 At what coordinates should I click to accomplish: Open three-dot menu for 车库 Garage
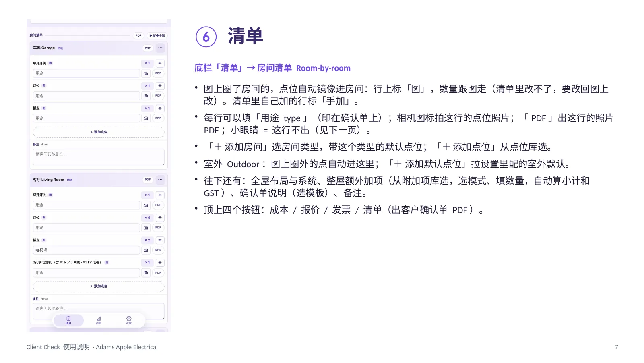(160, 48)
